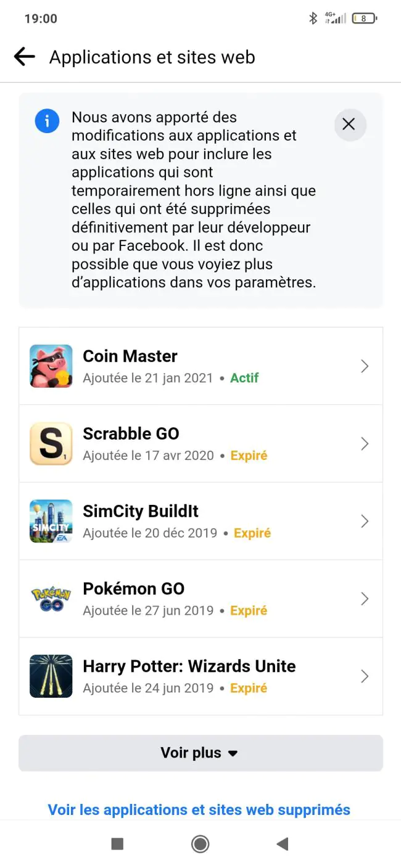
Task: Tap Android recent apps square button
Action: (x=117, y=844)
